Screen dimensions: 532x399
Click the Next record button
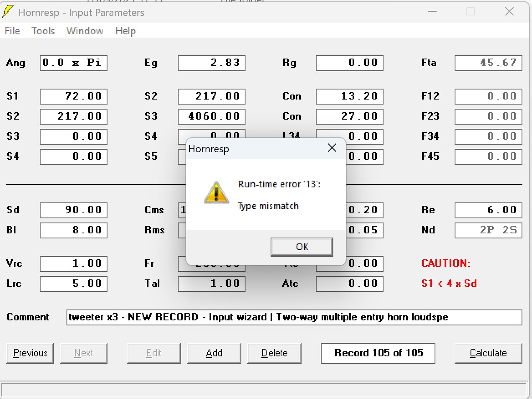pyautogui.click(x=84, y=353)
